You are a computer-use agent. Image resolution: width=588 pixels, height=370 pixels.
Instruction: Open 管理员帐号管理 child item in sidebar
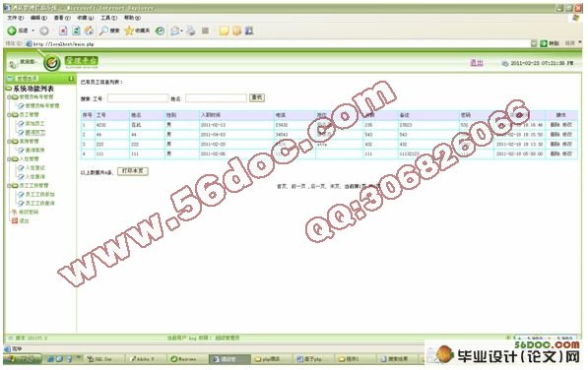point(42,106)
